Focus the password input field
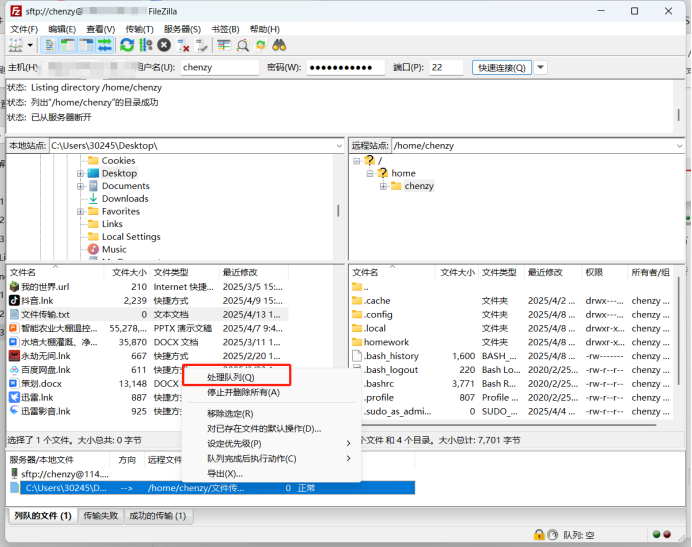The height and width of the screenshot is (547, 692). click(x=346, y=68)
